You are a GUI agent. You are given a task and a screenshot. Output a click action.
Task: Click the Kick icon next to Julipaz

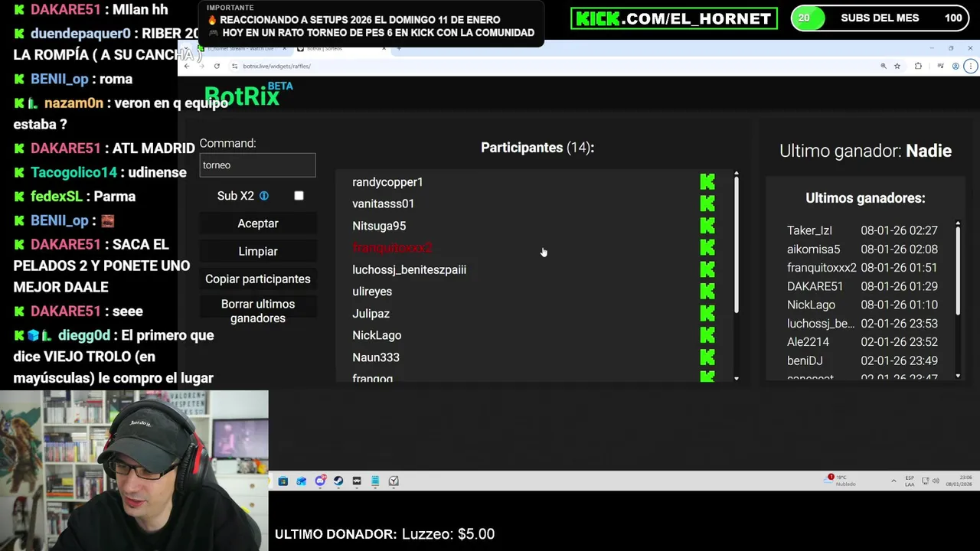707,314
